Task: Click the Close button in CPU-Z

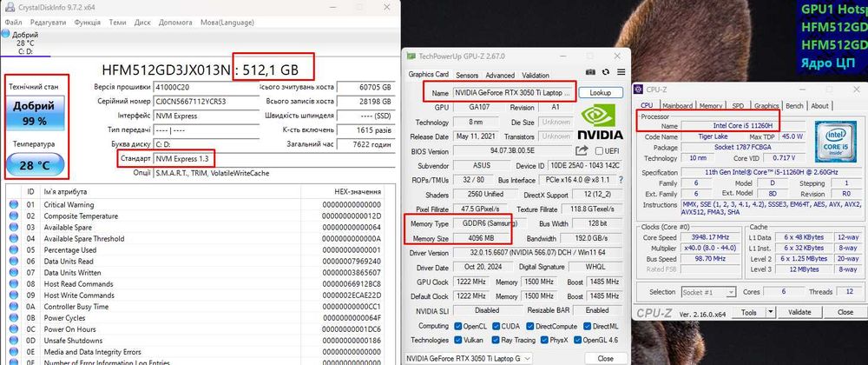Action: (845, 312)
